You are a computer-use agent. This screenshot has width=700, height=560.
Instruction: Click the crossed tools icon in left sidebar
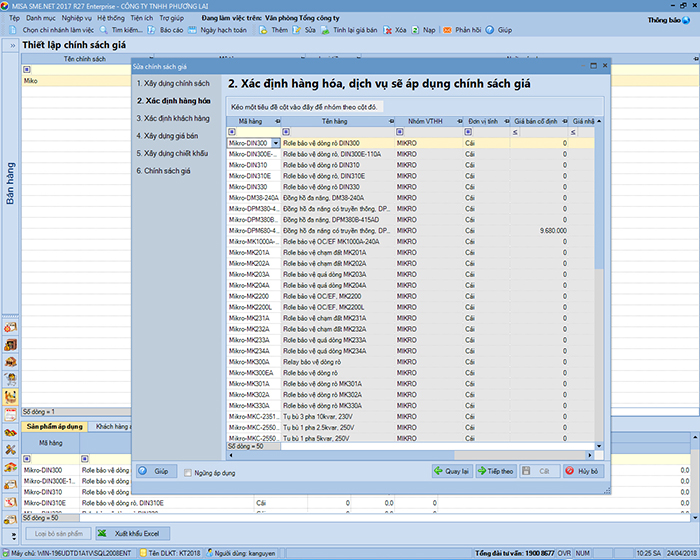pyautogui.click(x=11, y=449)
